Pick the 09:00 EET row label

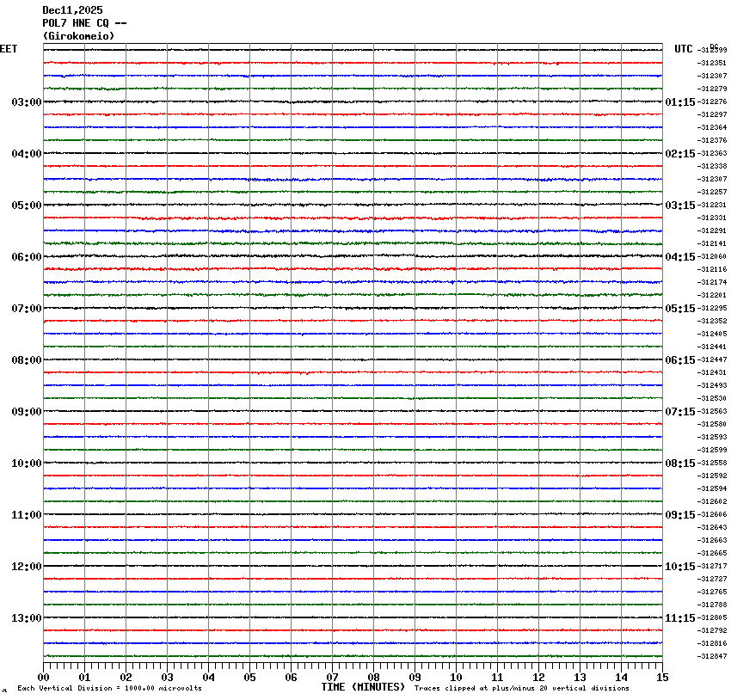26,412
